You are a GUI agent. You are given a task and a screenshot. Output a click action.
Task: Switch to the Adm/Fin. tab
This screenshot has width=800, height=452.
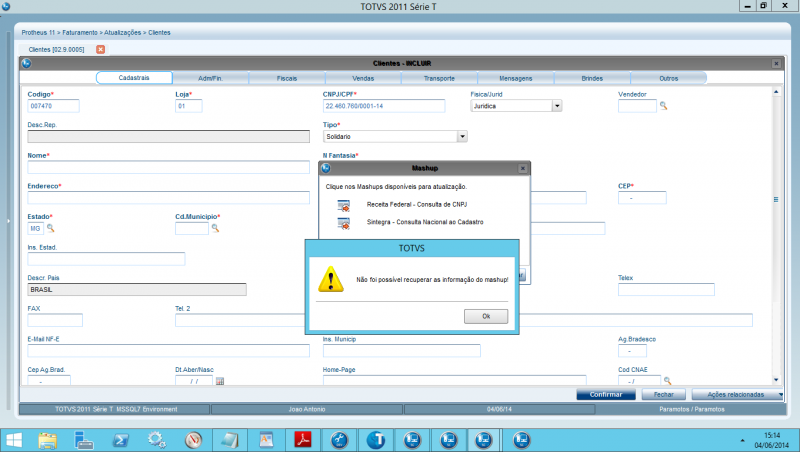coord(211,79)
